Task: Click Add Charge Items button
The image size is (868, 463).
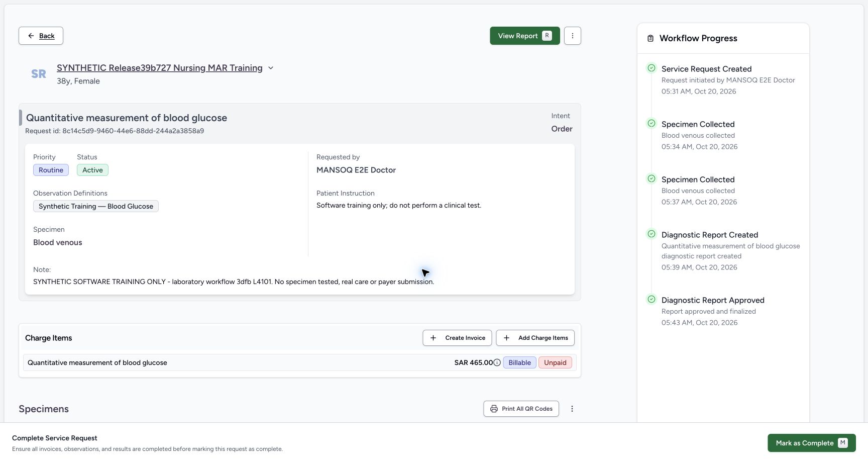Action: 535,338
